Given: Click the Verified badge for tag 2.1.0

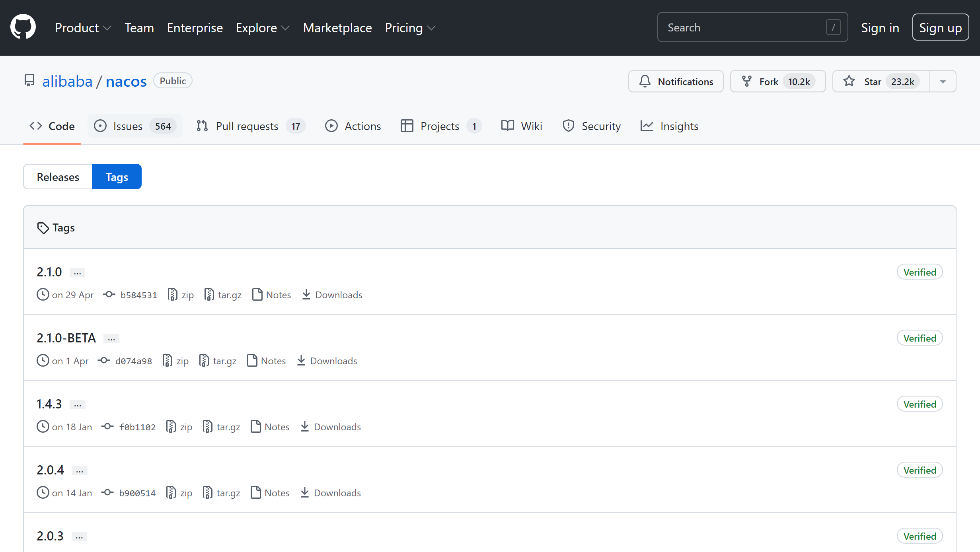Looking at the screenshot, I should [920, 272].
